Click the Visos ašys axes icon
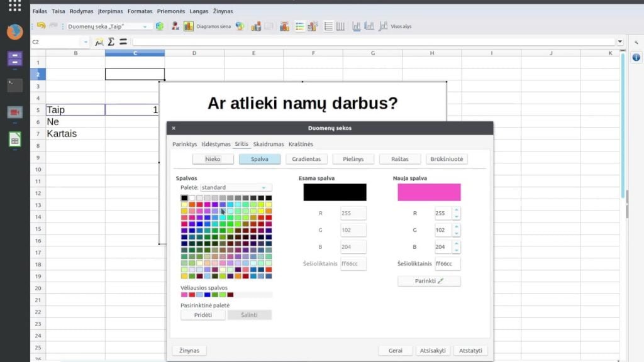The height and width of the screenshot is (362, 644). pyautogui.click(x=383, y=26)
